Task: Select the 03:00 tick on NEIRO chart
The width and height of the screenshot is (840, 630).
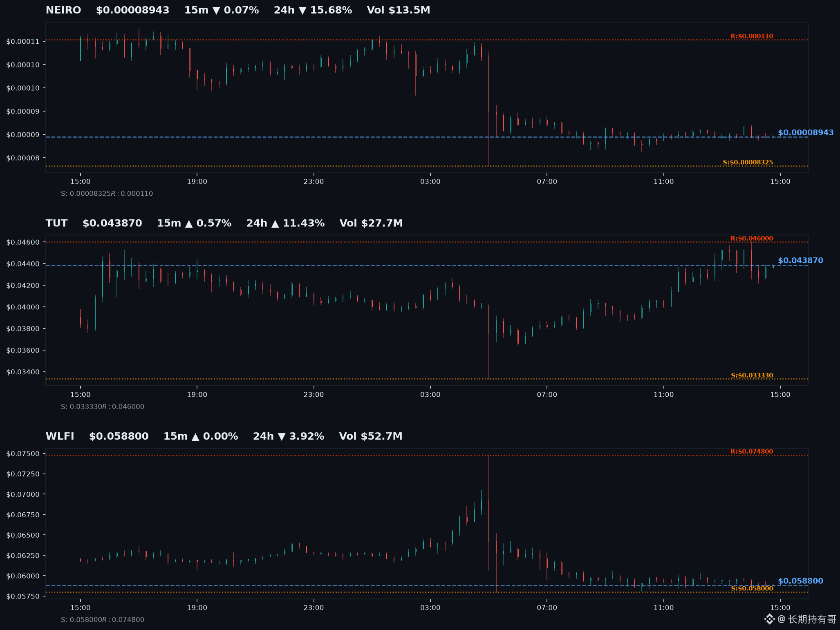Action: (x=430, y=181)
